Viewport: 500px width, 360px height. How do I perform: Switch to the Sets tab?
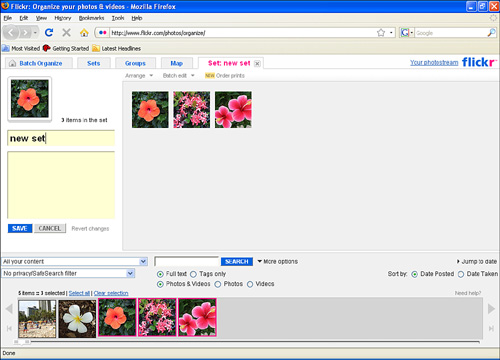coord(94,63)
